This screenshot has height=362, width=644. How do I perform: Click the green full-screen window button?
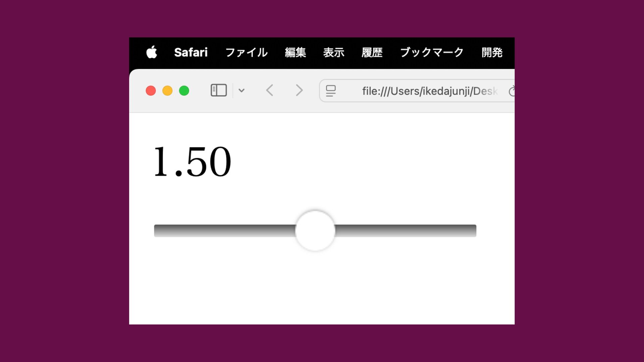click(x=184, y=91)
